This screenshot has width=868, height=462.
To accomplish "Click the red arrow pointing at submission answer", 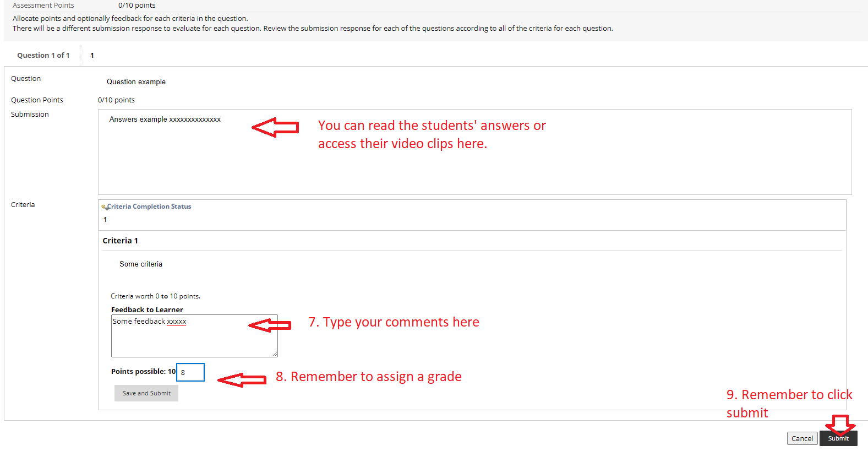I will pyautogui.click(x=275, y=127).
